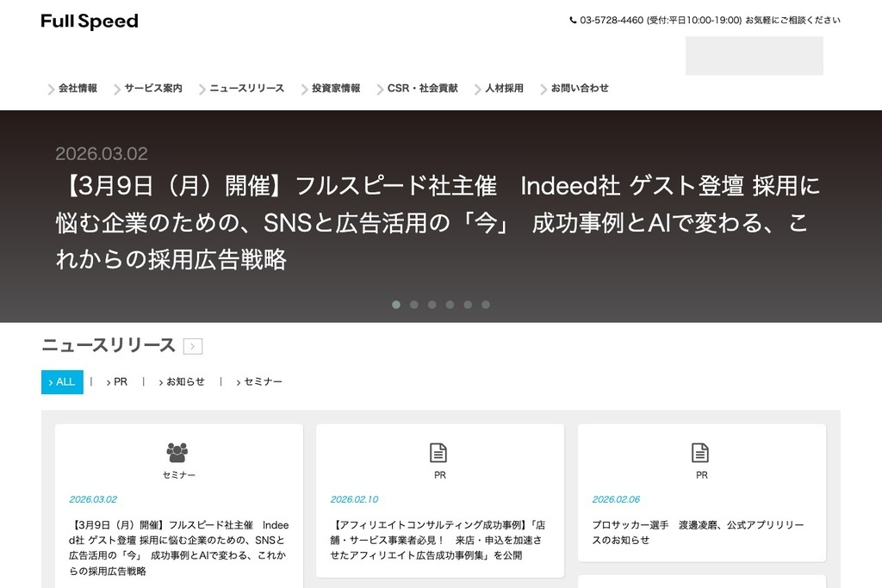
Task: Expand the CSR・社会貢献 navigation menu
Action: pos(423,88)
